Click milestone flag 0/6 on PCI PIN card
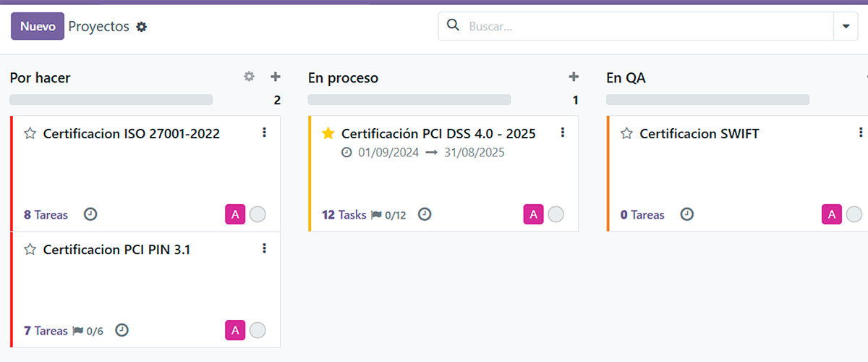The image size is (868, 362). (88, 331)
